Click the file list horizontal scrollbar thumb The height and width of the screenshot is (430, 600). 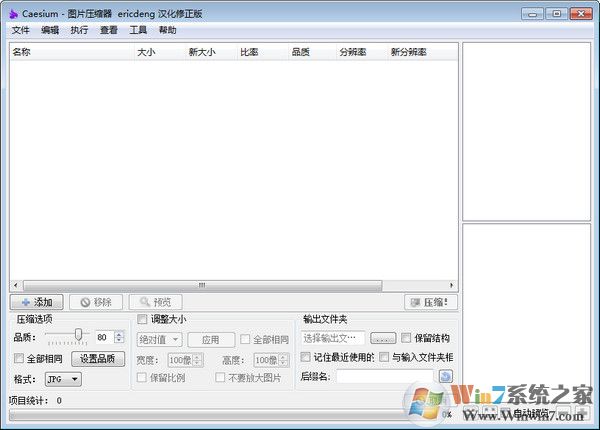pyautogui.click(x=202, y=285)
